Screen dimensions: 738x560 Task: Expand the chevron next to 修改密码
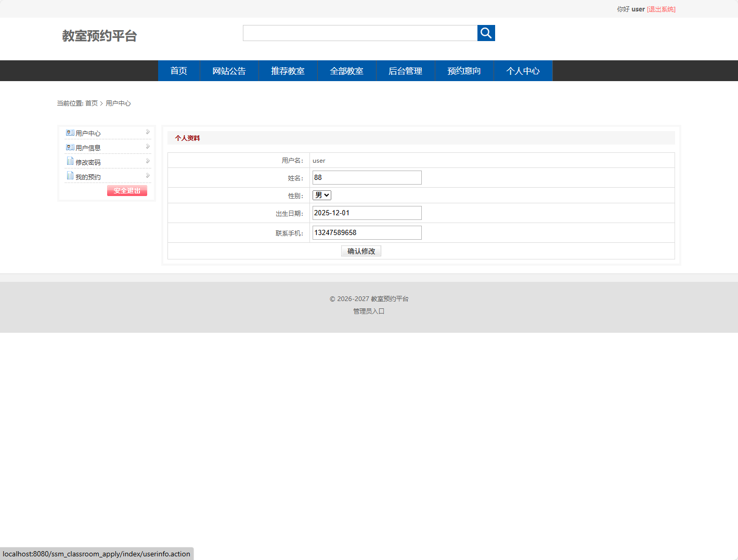[x=148, y=161]
